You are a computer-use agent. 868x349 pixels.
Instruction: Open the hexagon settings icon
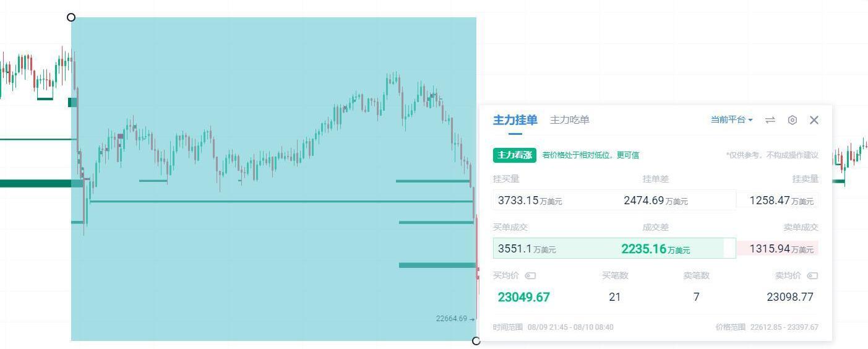coord(793,120)
